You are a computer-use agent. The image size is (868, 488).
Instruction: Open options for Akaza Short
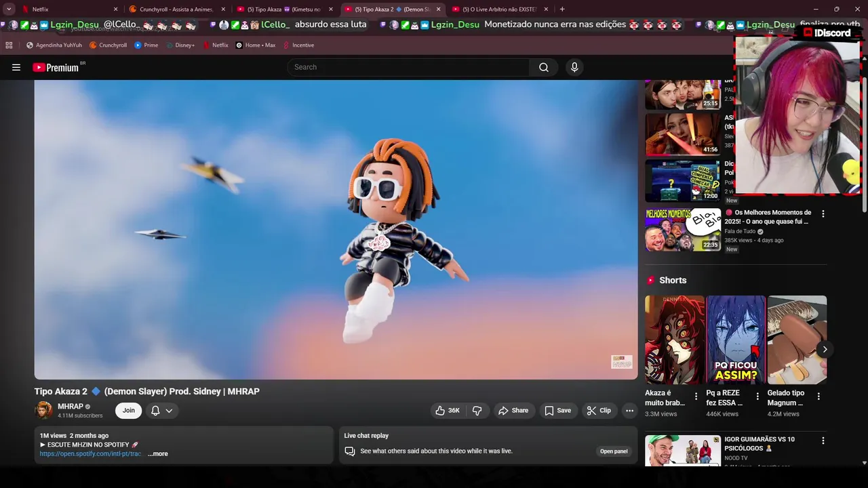pyautogui.click(x=696, y=396)
